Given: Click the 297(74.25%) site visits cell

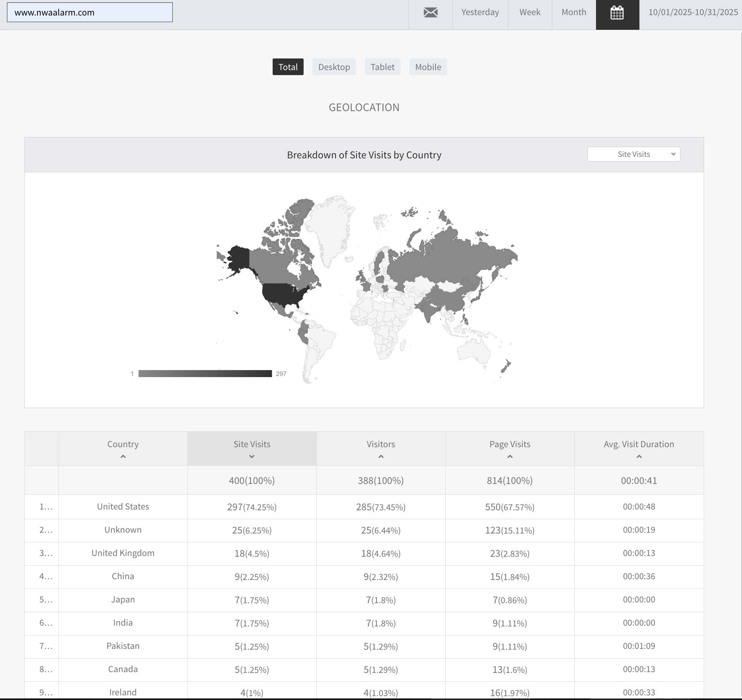Looking at the screenshot, I should point(252,507).
